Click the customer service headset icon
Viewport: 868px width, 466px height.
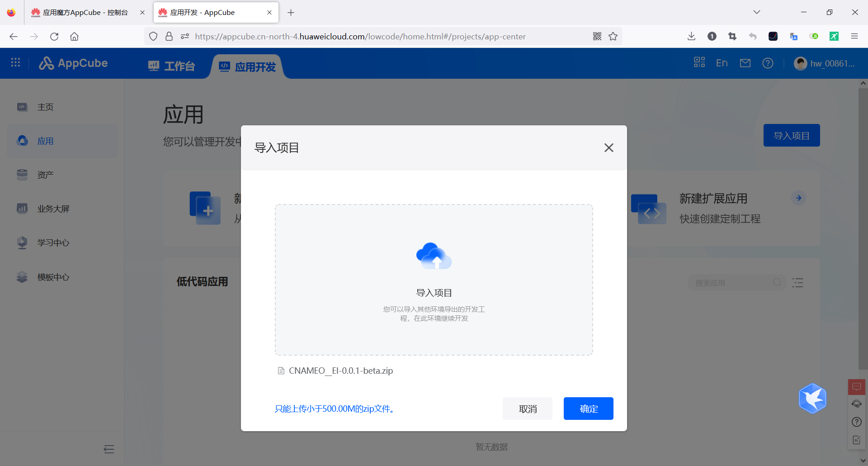pos(856,404)
